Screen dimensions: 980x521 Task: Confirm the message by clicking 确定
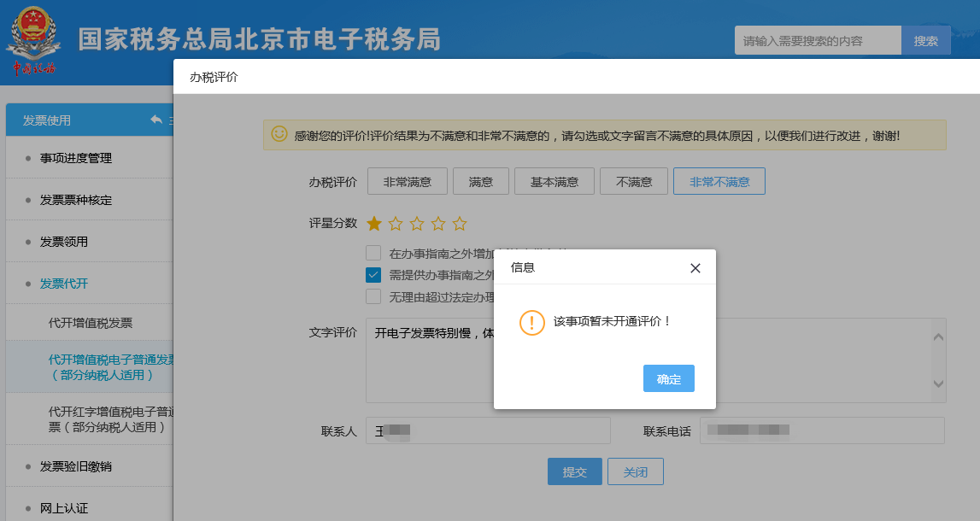tap(668, 378)
